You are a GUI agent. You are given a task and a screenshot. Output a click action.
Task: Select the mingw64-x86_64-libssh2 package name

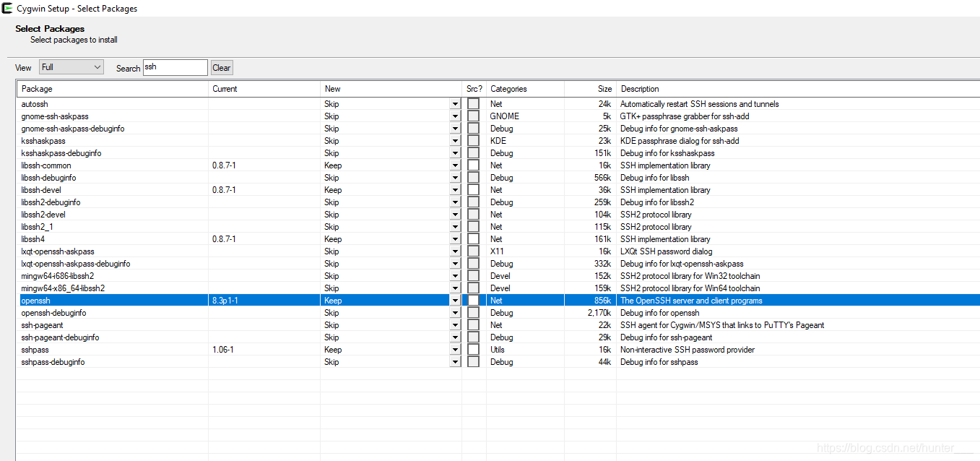pos(63,288)
